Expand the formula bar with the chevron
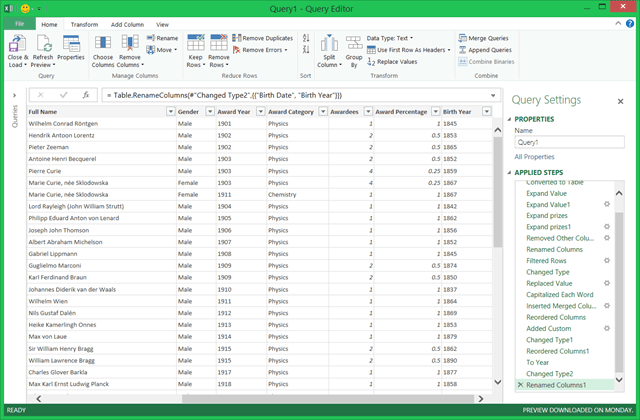640x420 pixels. click(x=495, y=95)
